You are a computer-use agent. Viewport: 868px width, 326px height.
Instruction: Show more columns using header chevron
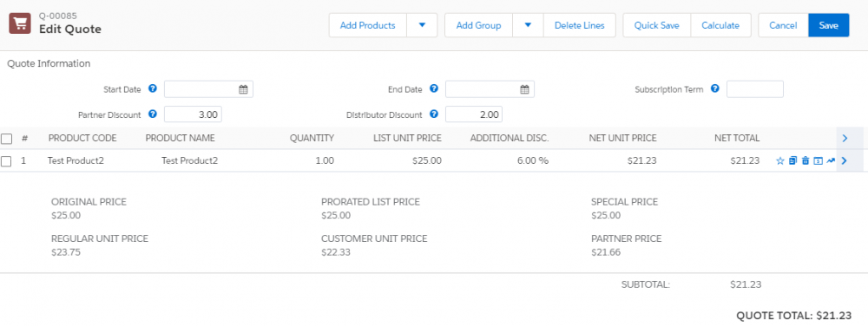click(845, 138)
